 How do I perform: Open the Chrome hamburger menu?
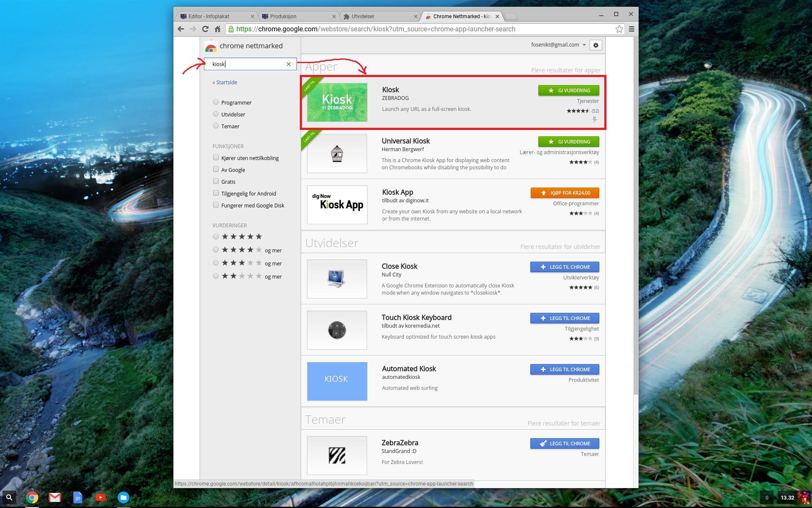(631, 29)
